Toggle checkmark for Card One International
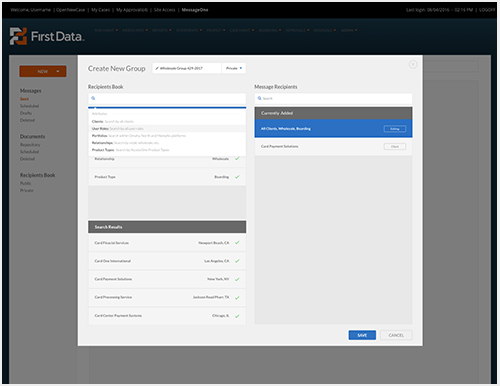The height and width of the screenshot is (386, 500). (237, 261)
